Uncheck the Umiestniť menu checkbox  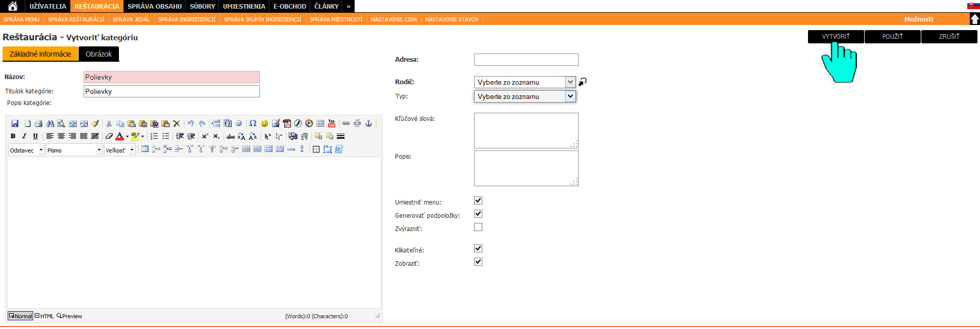pos(478,200)
